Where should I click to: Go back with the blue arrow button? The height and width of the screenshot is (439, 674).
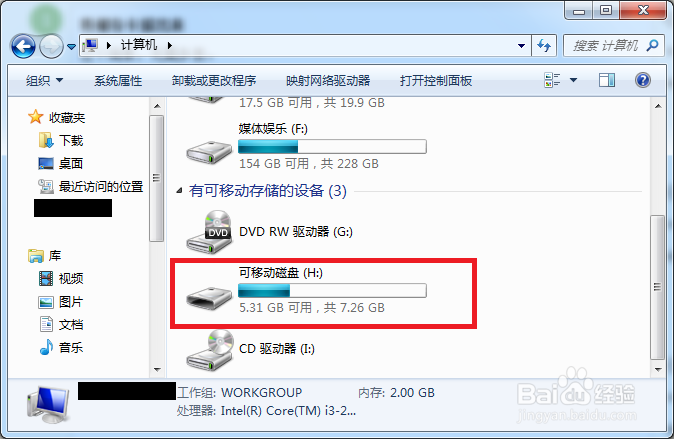click(x=23, y=46)
